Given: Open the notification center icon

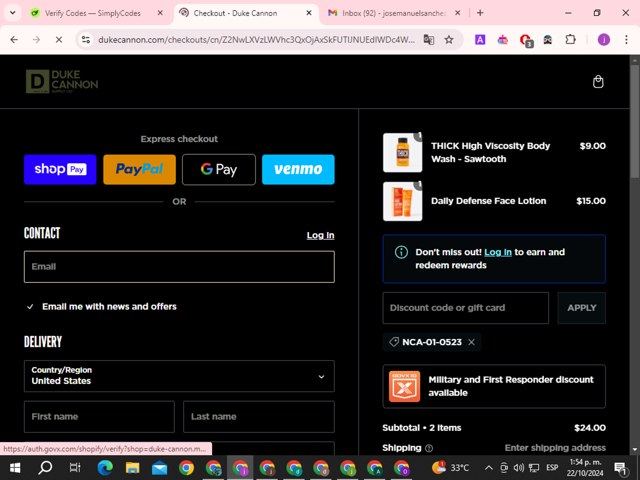Looking at the screenshot, I should point(621,468).
